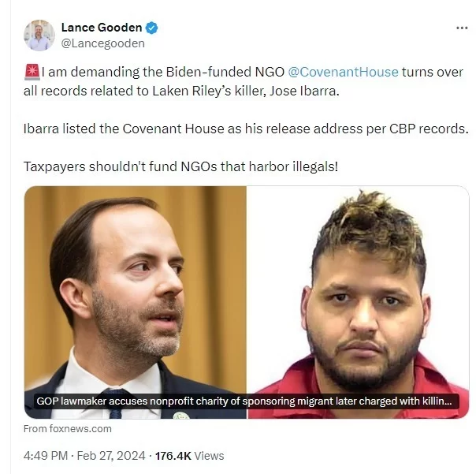Click the line about taxpayers funding NGOs

click(180, 166)
